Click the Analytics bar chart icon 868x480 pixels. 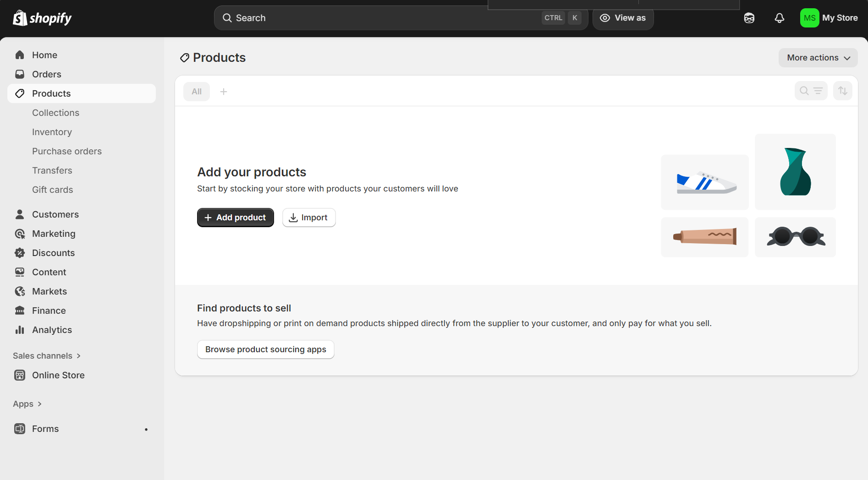pos(20,329)
